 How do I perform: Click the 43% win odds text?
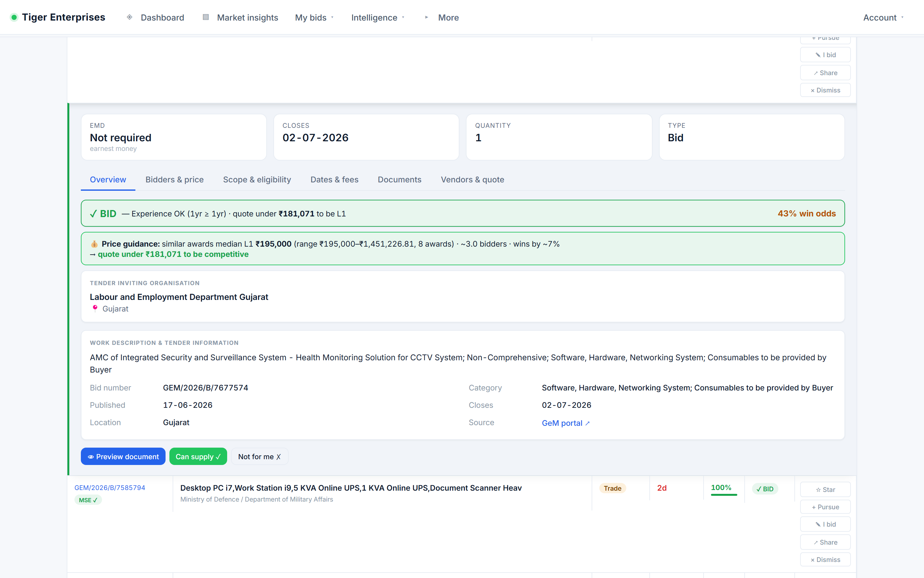click(x=806, y=214)
